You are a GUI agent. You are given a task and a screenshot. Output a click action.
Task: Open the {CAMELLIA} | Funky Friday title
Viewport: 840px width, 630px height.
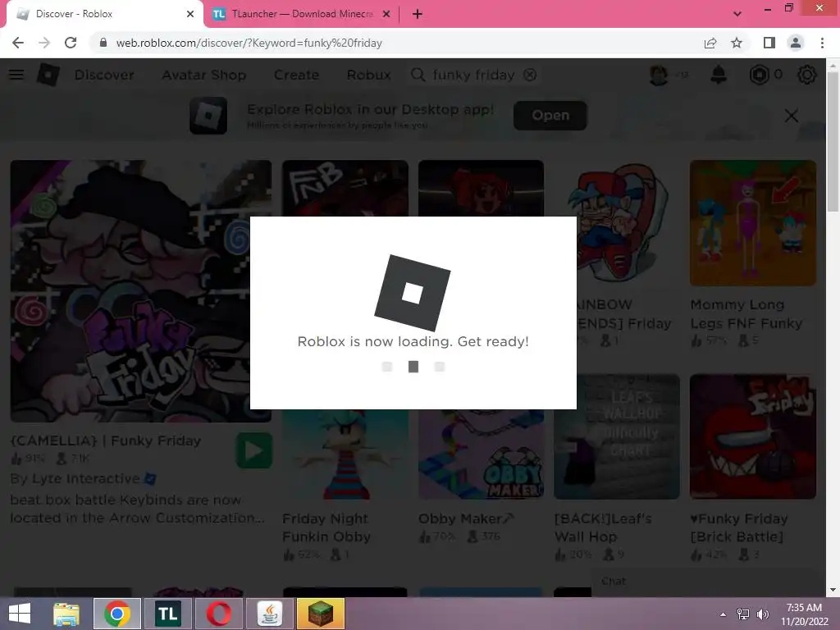click(106, 441)
